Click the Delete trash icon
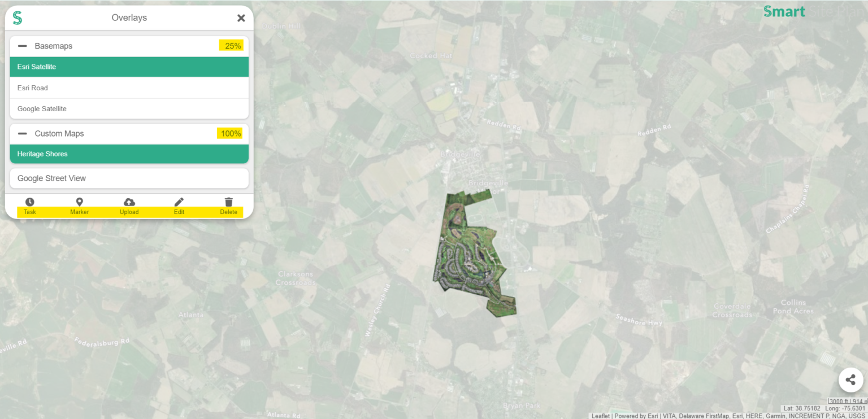868x419 pixels. pyautogui.click(x=229, y=202)
